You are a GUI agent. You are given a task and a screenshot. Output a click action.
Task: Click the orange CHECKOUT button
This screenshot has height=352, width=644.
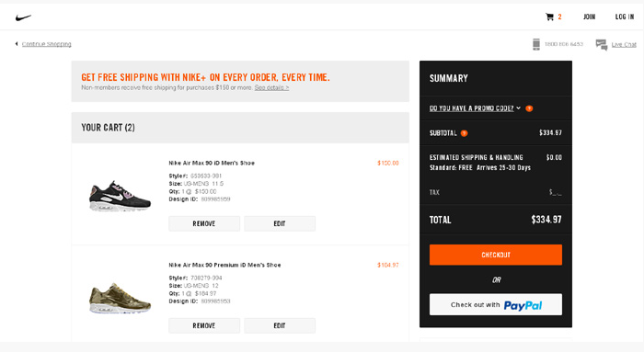click(x=496, y=255)
